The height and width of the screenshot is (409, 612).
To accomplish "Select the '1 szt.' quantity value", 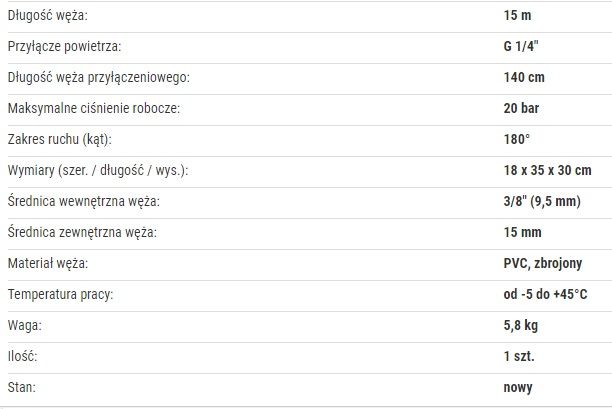I will [519, 356].
